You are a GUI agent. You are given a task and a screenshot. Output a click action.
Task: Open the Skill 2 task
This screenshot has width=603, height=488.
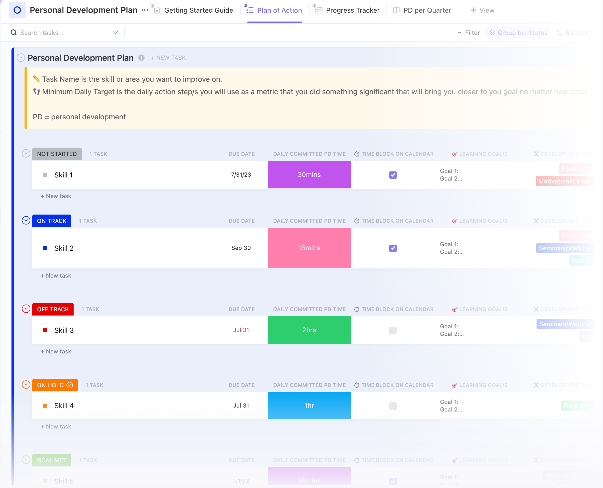coord(64,248)
